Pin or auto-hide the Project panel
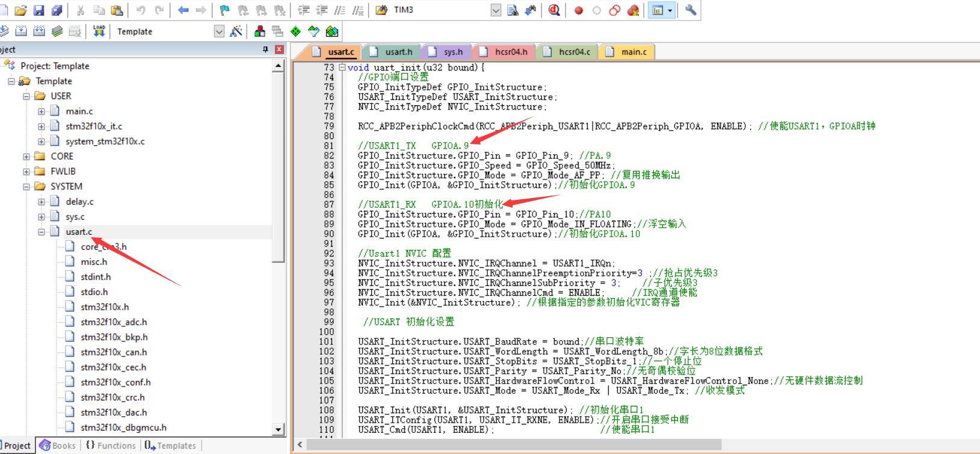The width and height of the screenshot is (980, 454). click(265, 49)
